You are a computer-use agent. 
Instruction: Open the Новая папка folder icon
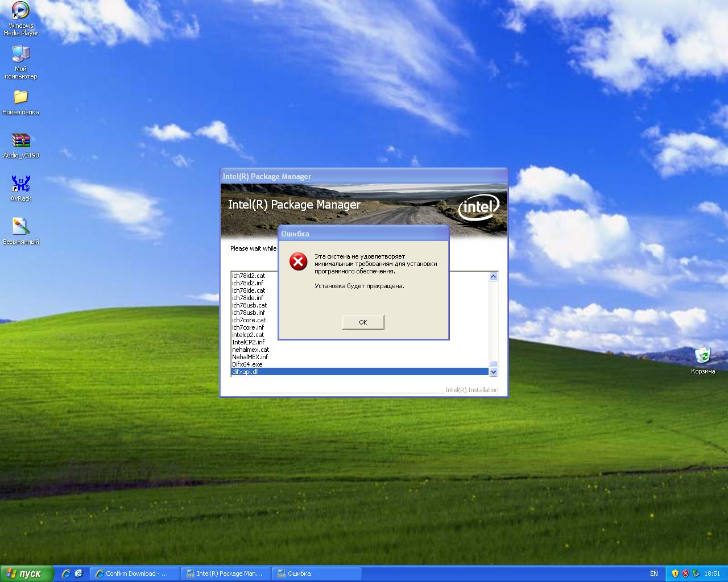pyautogui.click(x=21, y=102)
